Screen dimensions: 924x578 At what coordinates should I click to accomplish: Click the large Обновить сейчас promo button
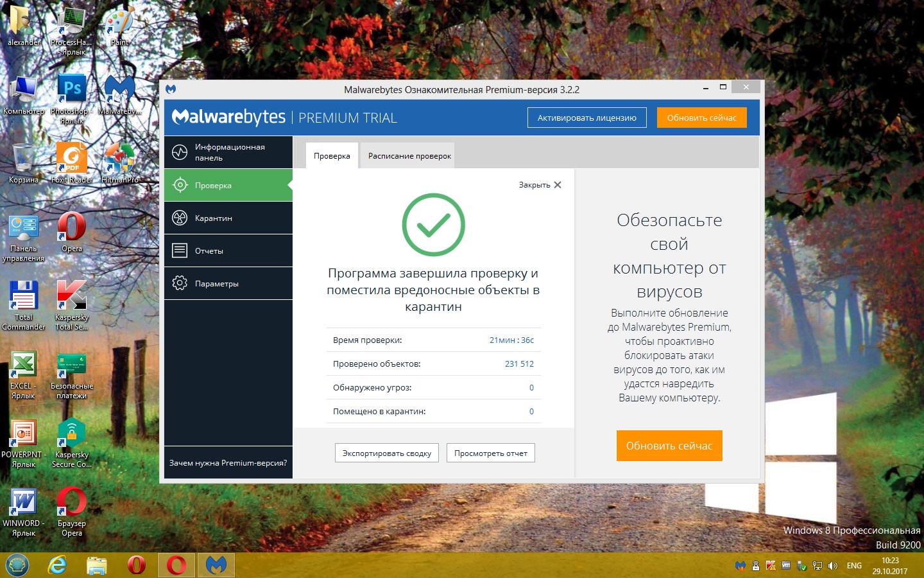[x=669, y=446]
